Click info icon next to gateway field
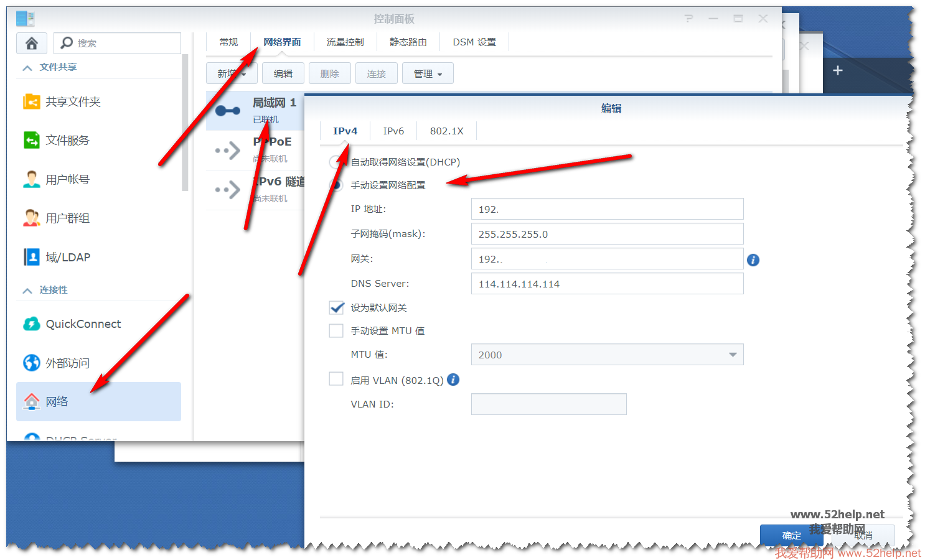The image size is (925, 560). (x=753, y=260)
